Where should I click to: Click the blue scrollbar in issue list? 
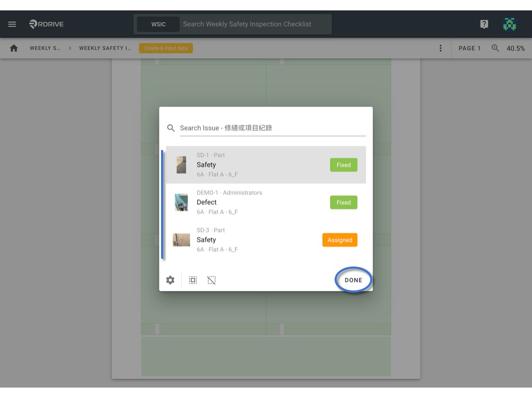pyautogui.click(x=162, y=205)
